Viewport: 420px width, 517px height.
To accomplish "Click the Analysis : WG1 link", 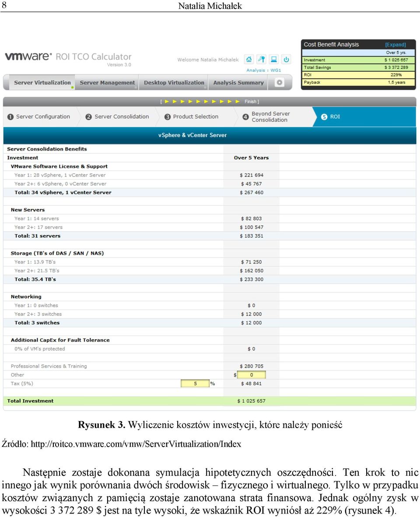I will click(263, 70).
